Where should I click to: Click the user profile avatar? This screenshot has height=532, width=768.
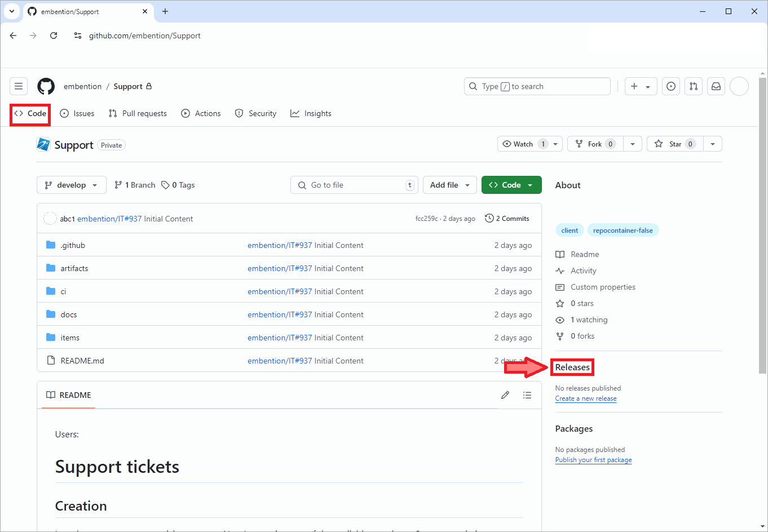pyautogui.click(x=739, y=86)
